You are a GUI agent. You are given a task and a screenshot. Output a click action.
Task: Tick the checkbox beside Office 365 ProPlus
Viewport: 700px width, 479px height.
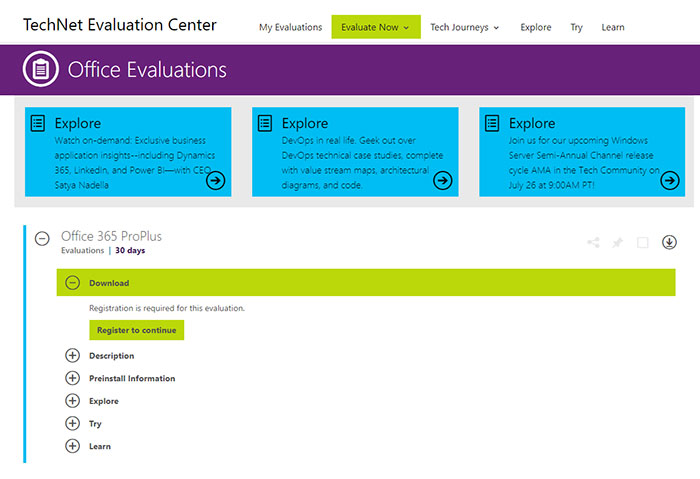pyautogui.click(x=642, y=242)
